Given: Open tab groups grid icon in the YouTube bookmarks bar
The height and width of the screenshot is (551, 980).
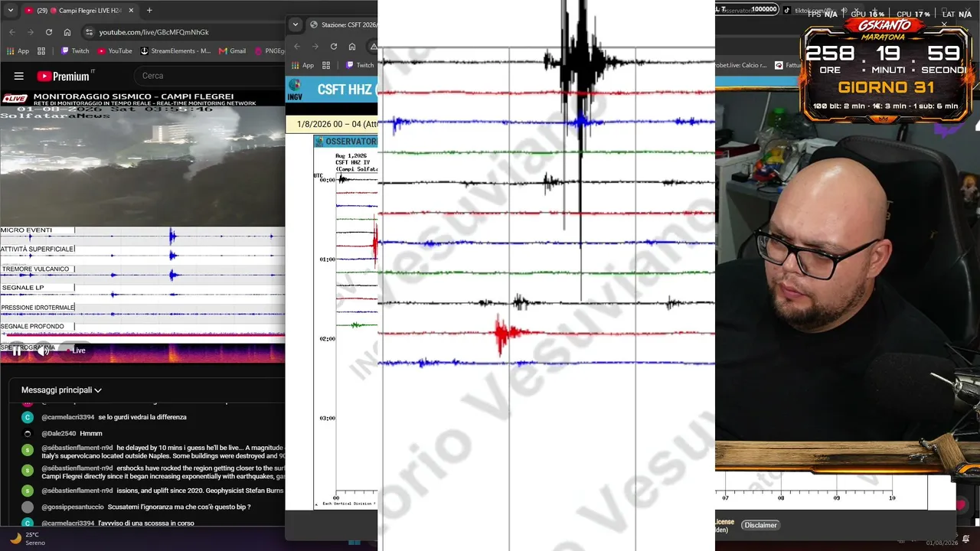Looking at the screenshot, I should (41, 51).
